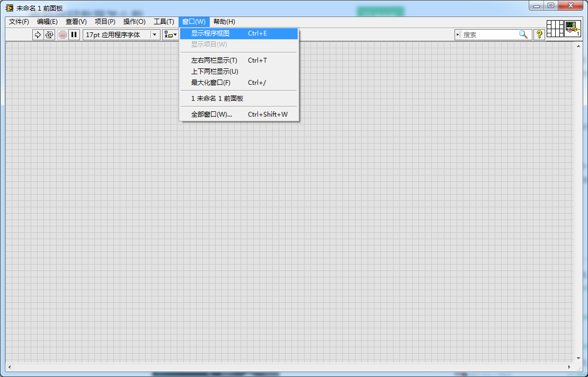Click the magnifying glass search icon
The image size is (588, 377).
[523, 34]
